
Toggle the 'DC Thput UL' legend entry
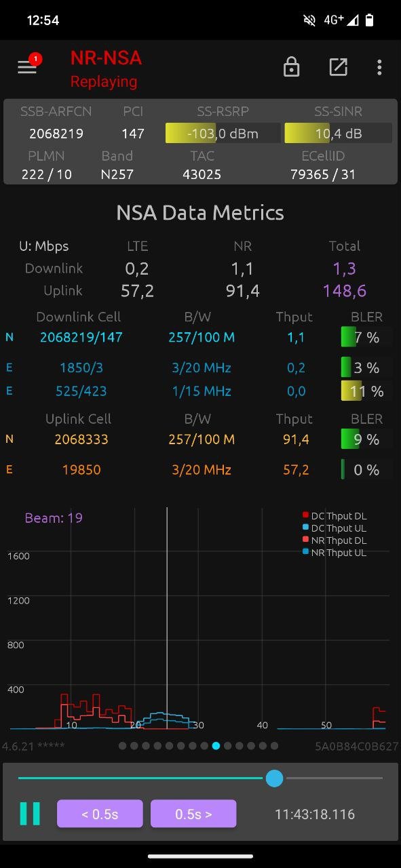[335, 528]
